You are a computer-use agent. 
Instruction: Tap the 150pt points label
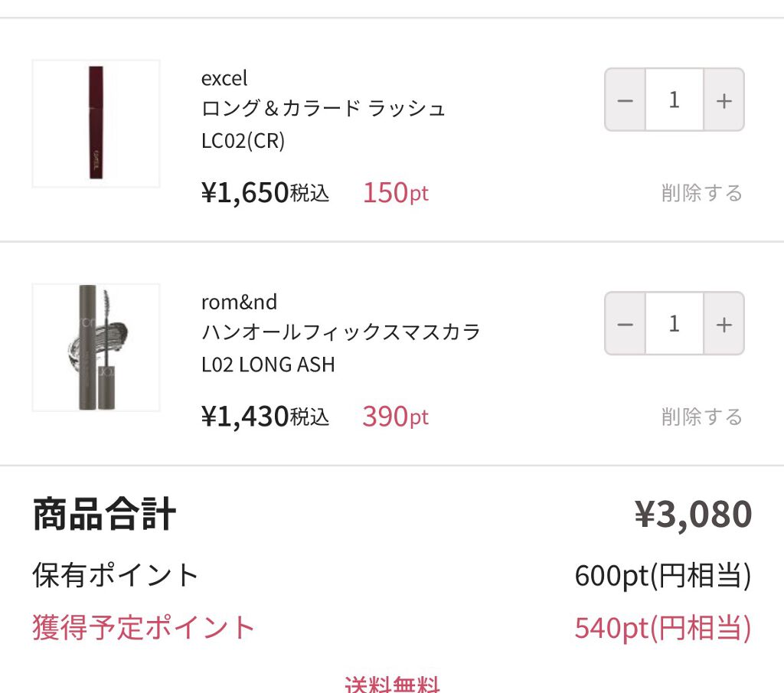tap(395, 193)
